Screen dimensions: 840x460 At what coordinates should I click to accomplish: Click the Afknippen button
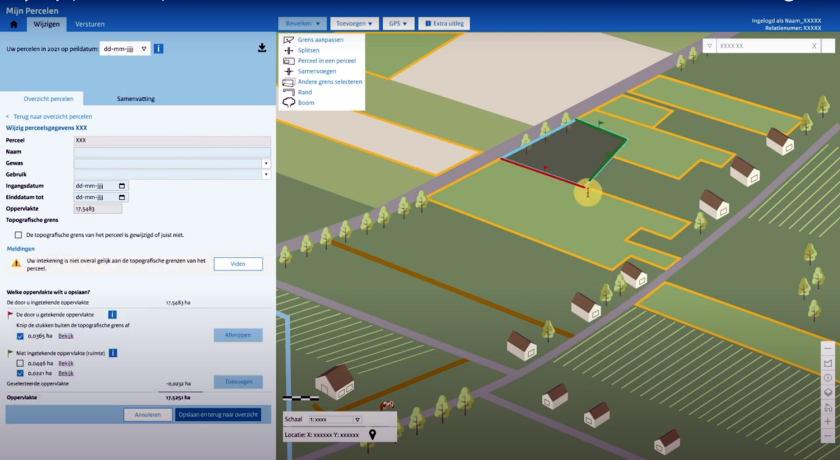point(238,335)
